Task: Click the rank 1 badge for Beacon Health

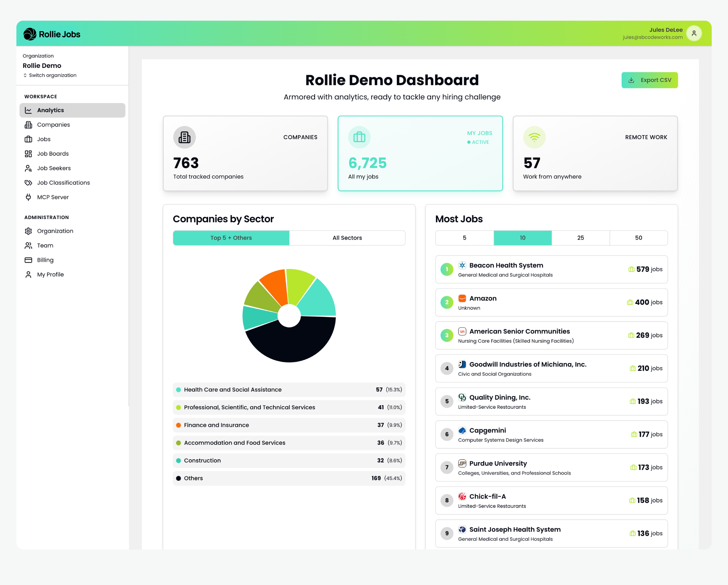Action: tap(447, 269)
